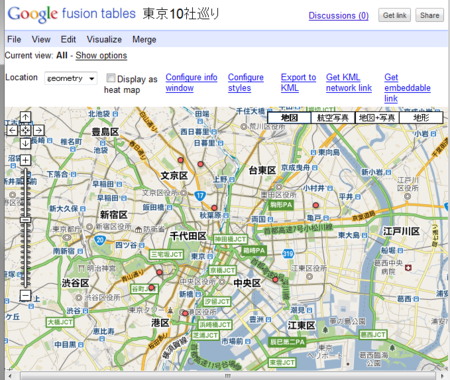Open the Edit menu

[x=68, y=39]
